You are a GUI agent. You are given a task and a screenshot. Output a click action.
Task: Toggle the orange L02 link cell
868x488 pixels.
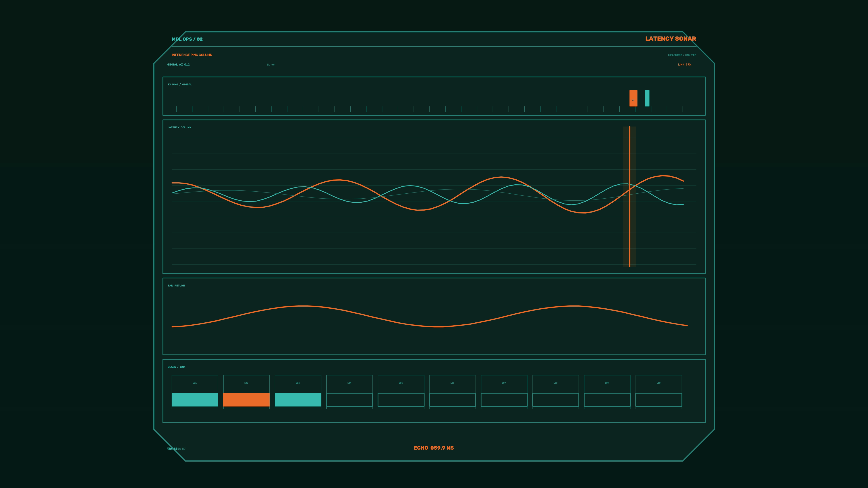(x=246, y=392)
